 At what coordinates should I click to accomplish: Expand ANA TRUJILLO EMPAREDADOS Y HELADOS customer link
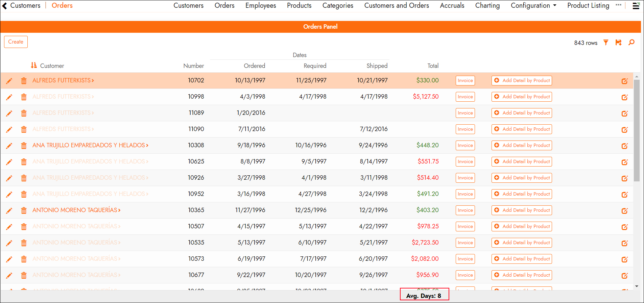coord(90,145)
